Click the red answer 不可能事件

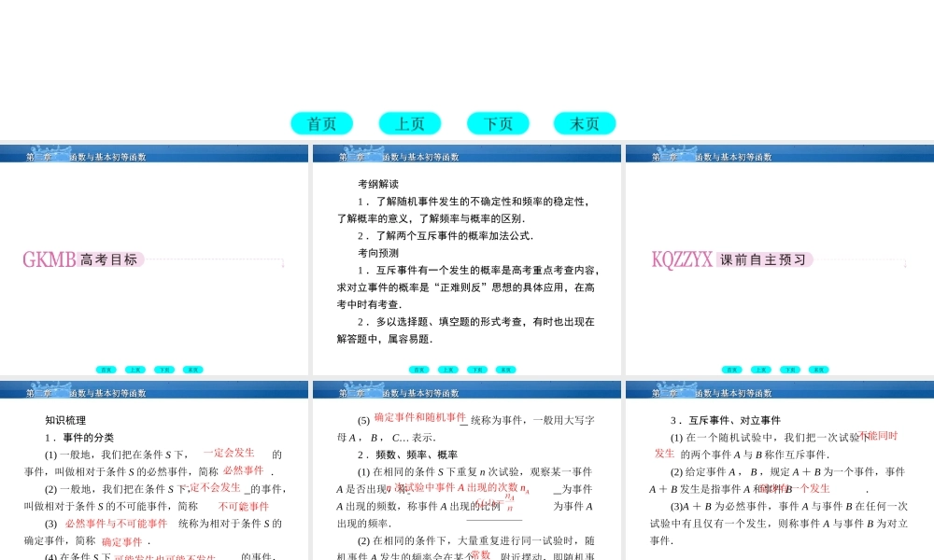244,507
